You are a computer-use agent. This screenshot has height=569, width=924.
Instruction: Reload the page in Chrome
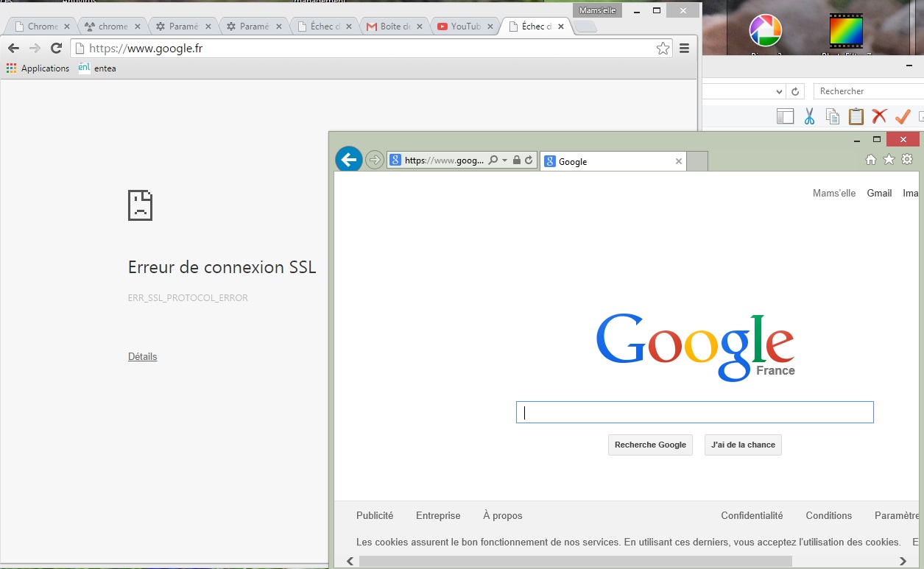pos(56,49)
